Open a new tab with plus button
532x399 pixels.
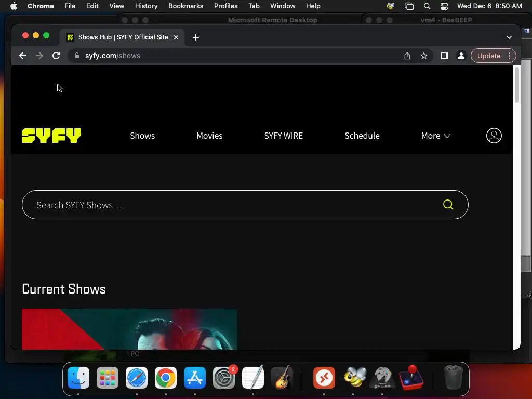point(196,37)
